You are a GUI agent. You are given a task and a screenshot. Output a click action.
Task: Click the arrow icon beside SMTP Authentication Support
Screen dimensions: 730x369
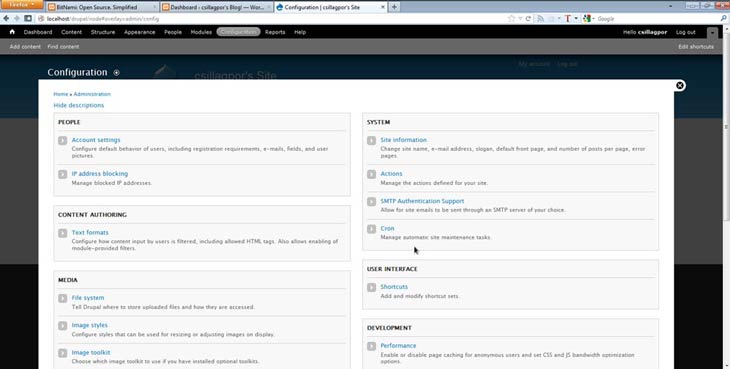372,201
